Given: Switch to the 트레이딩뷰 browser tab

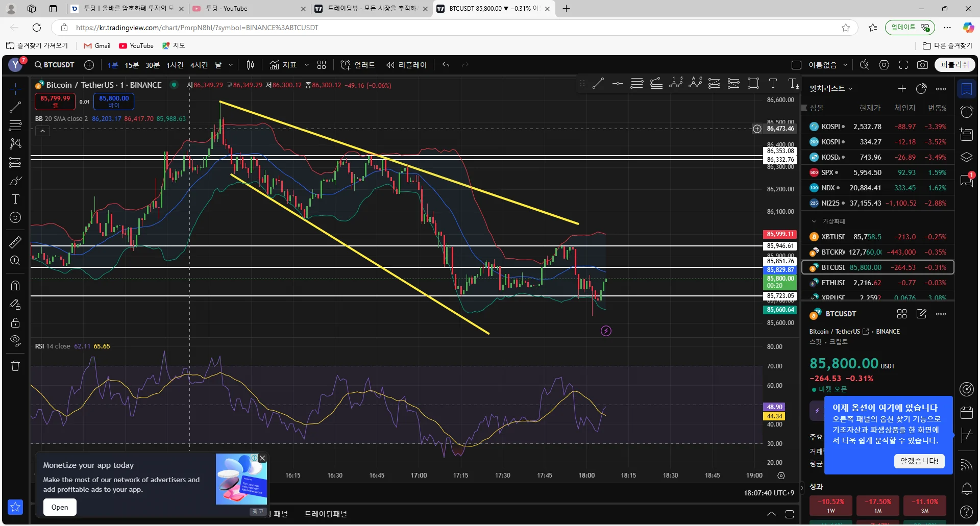Looking at the screenshot, I should 371,8.
